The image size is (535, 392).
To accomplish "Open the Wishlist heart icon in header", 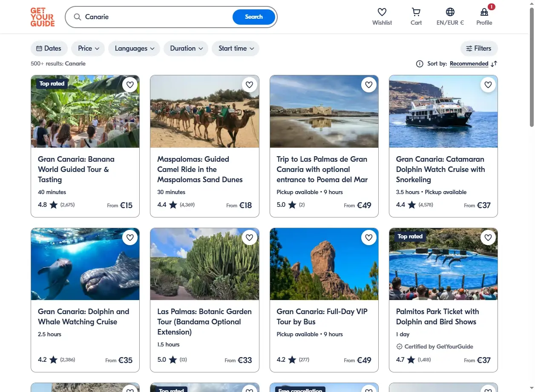I will 382,12.
